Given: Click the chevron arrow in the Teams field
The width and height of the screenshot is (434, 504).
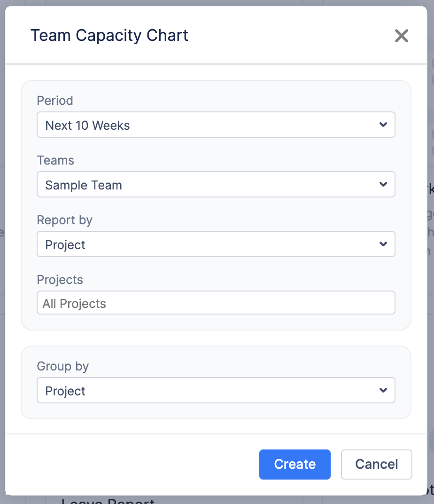Looking at the screenshot, I should point(383,184).
